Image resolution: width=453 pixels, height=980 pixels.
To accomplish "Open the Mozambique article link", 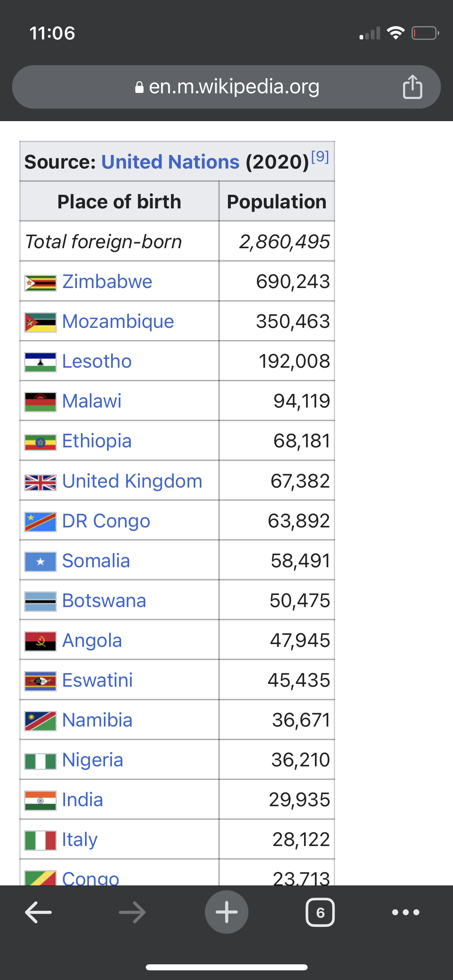I will pos(118,321).
